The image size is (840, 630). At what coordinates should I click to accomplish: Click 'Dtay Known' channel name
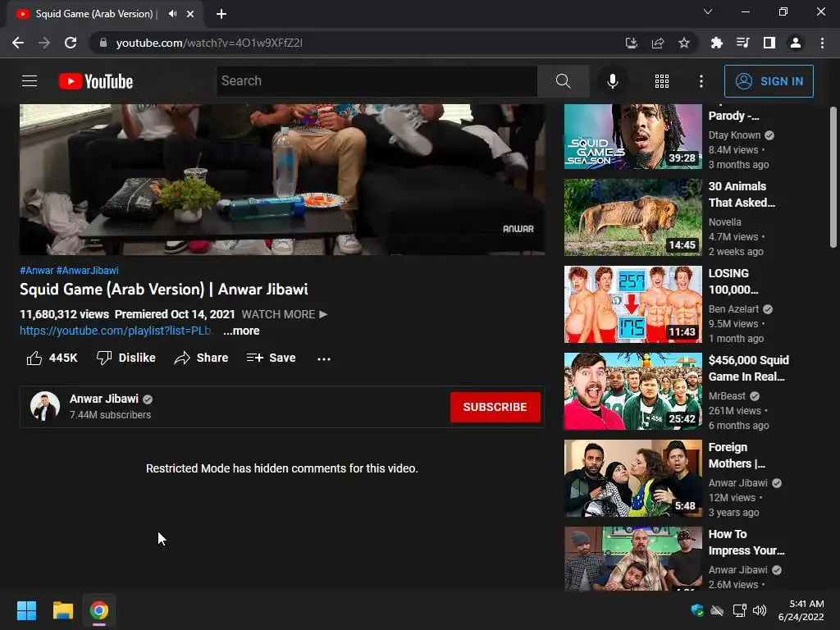pos(734,135)
